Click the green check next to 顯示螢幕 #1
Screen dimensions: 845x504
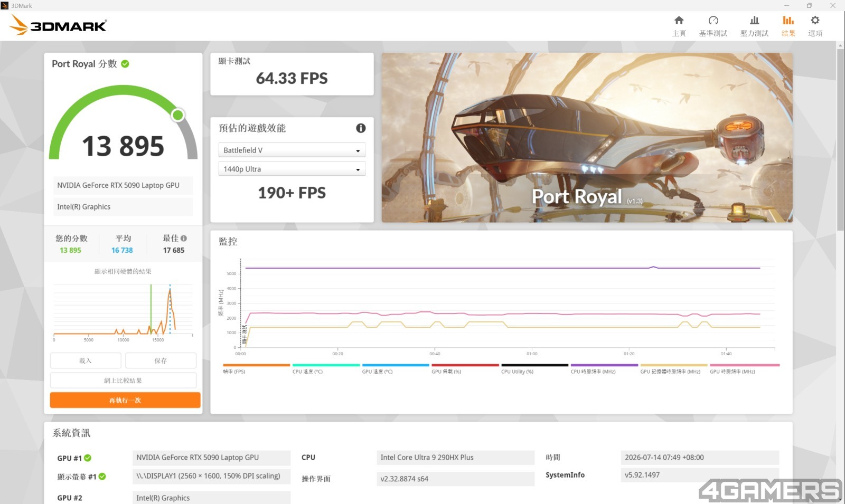click(x=102, y=477)
